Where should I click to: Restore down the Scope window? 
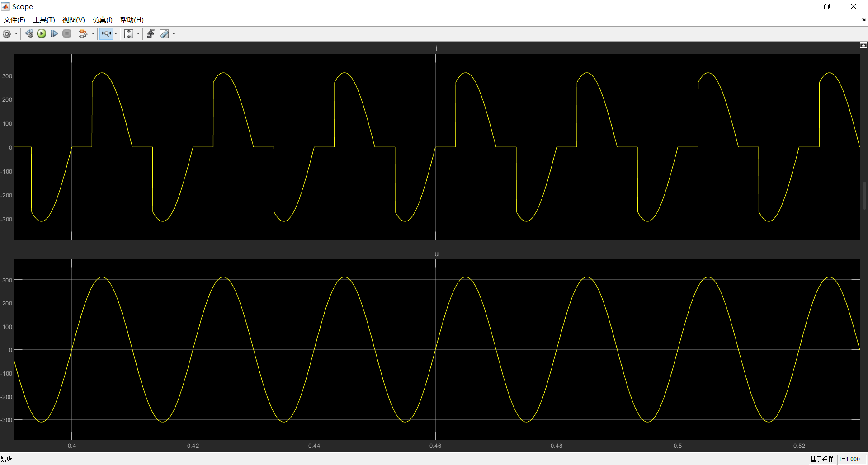coord(827,6)
